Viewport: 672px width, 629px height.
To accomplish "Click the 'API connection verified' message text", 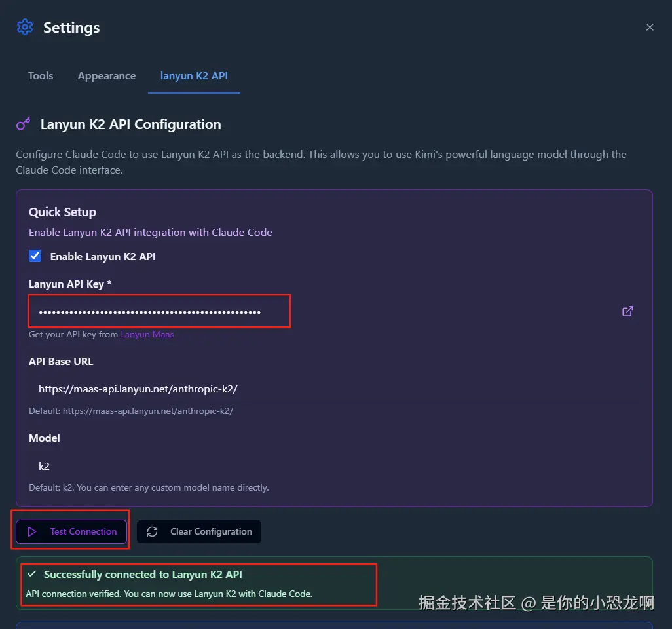I will (169, 594).
